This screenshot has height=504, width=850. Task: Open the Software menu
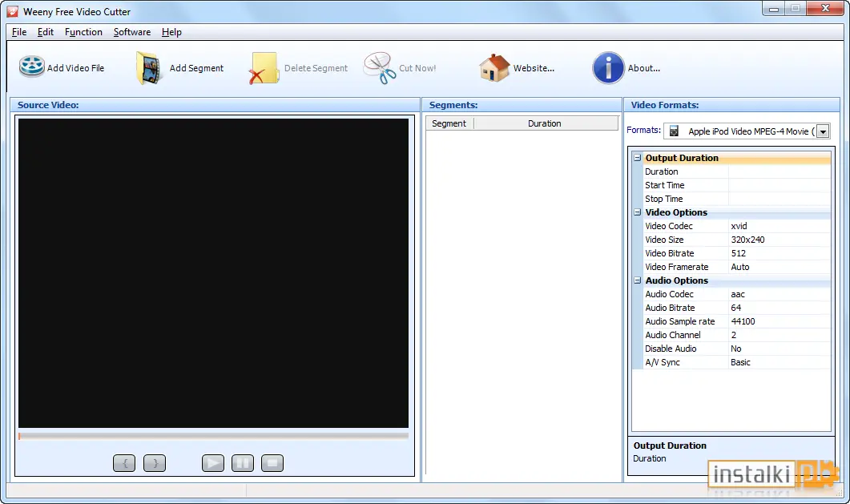click(132, 32)
